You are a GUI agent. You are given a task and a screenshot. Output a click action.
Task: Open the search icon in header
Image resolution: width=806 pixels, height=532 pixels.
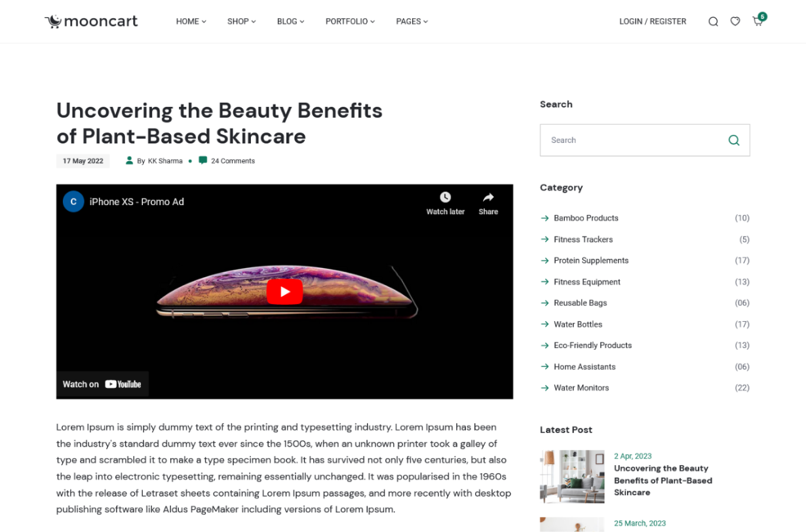click(713, 22)
